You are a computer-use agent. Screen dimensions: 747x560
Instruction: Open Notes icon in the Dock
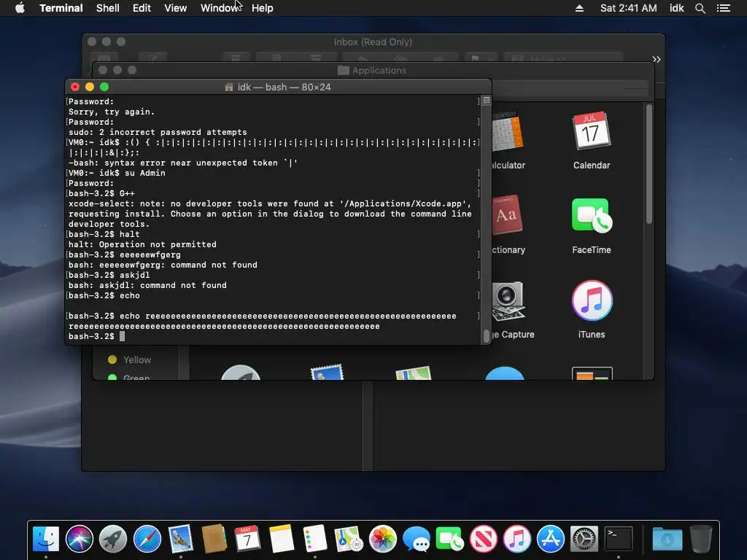click(281, 539)
